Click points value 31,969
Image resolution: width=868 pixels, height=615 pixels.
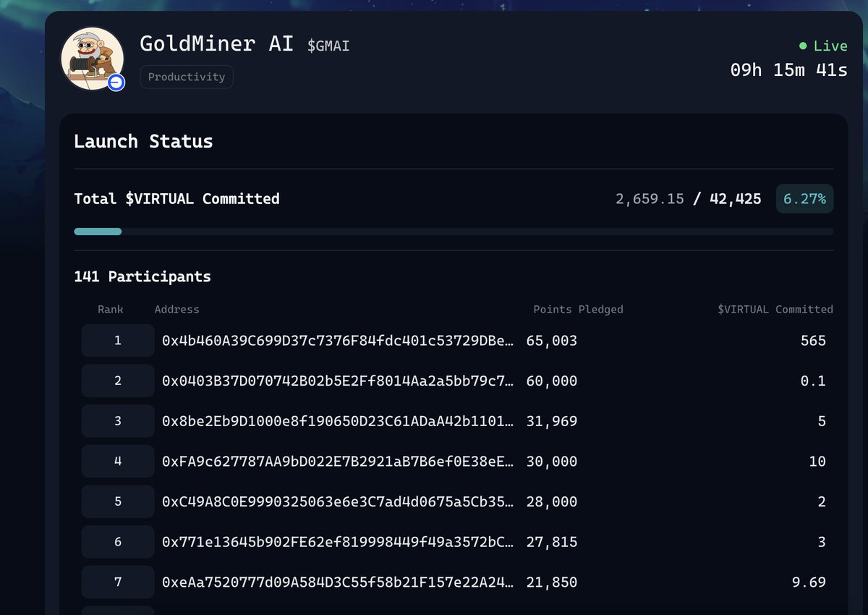(x=552, y=421)
